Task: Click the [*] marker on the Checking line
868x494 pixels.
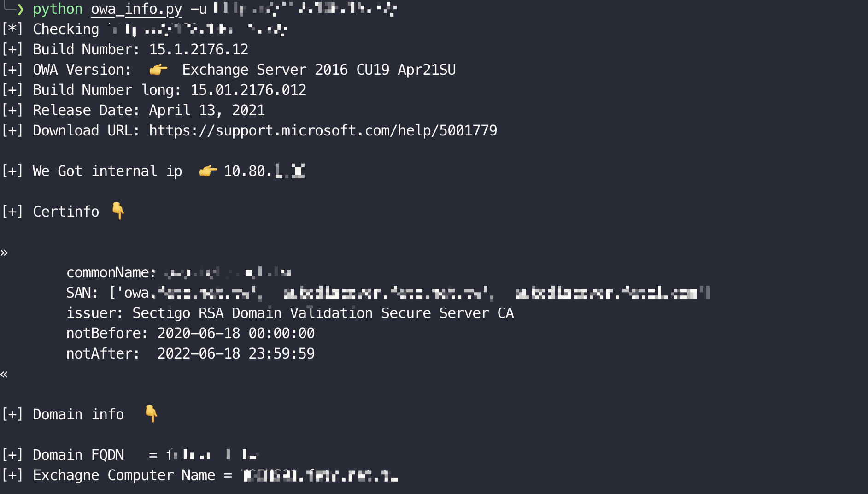Action: pyautogui.click(x=12, y=29)
